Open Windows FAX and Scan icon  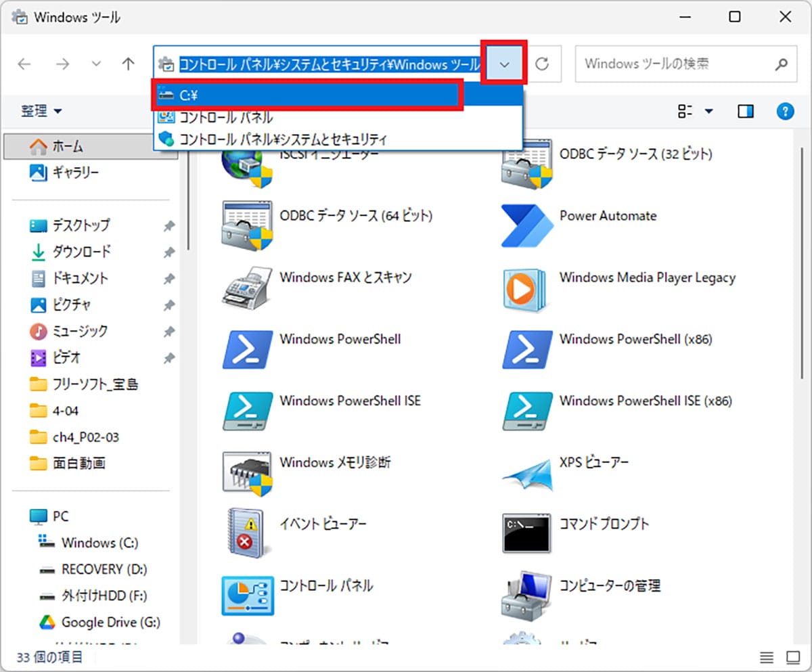pyautogui.click(x=247, y=287)
